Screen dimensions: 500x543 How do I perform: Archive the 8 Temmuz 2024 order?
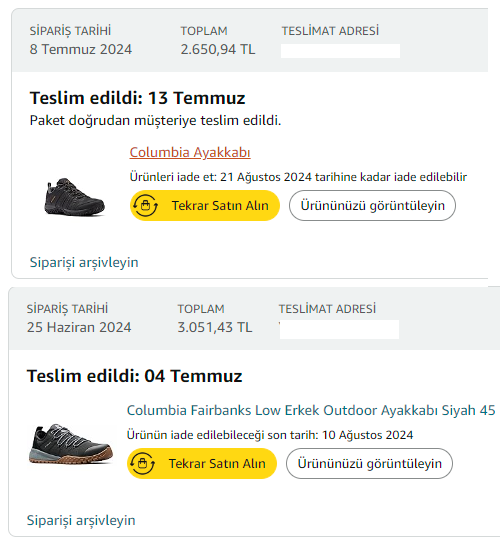coord(84,262)
